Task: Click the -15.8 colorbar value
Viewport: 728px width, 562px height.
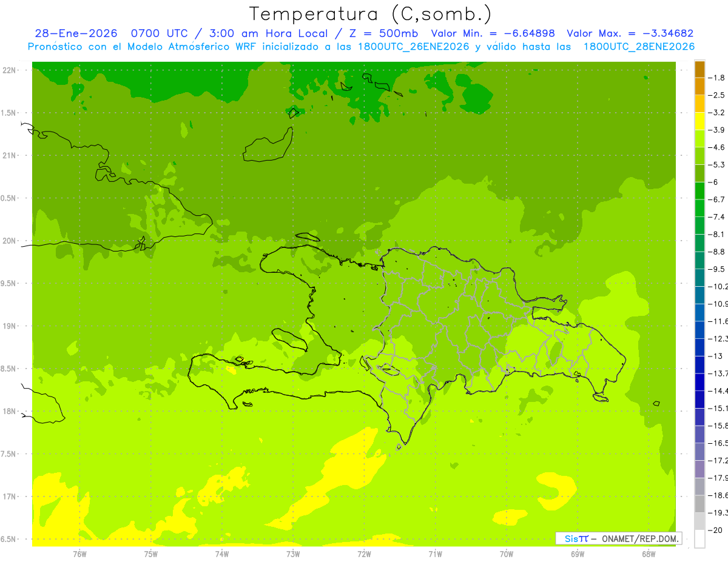Action: [719, 426]
